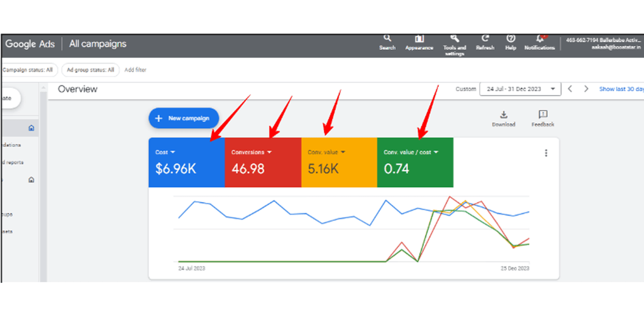This screenshot has height=315, width=644.
Task: Go to the previous date period arrow
Action: pos(570,89)
